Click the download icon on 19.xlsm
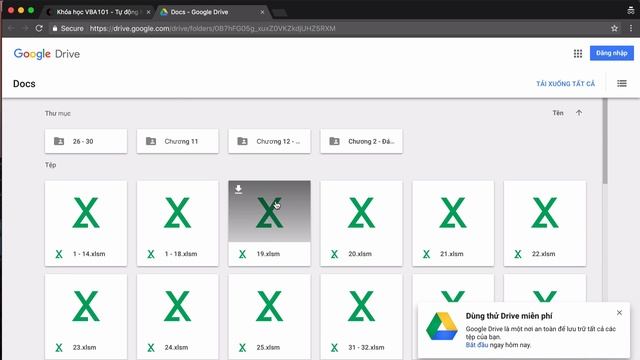 [x=239, y=189]
